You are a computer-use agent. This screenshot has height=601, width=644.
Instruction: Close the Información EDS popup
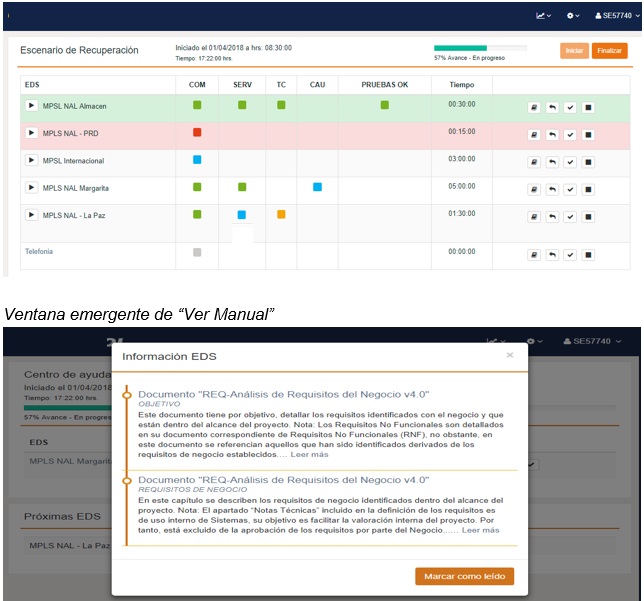coord(509,354)
